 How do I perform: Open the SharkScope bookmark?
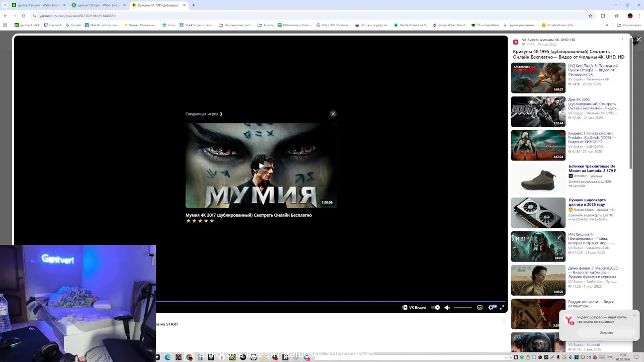196,25
